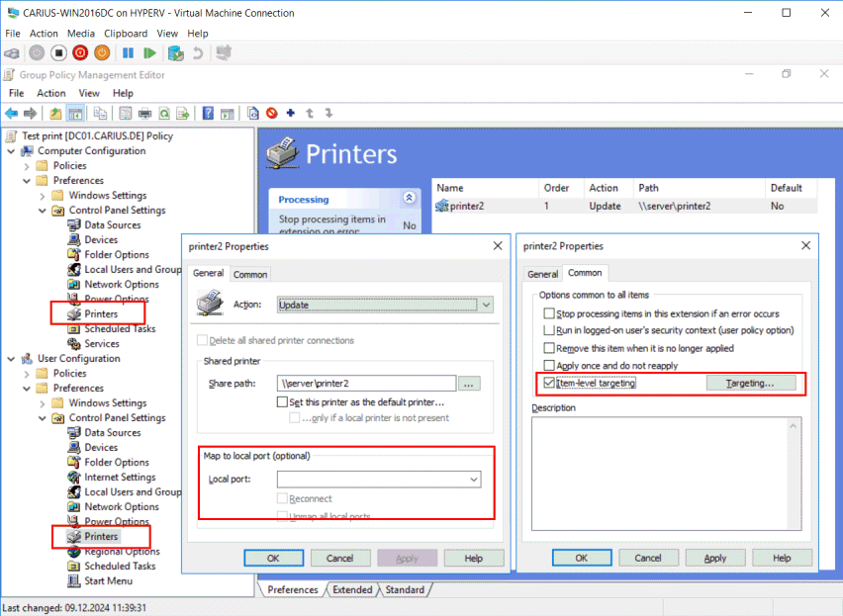This screenshot has height=616, width=843.
Task: Add a new item with the blue plus icon
Action: point(291,114)
